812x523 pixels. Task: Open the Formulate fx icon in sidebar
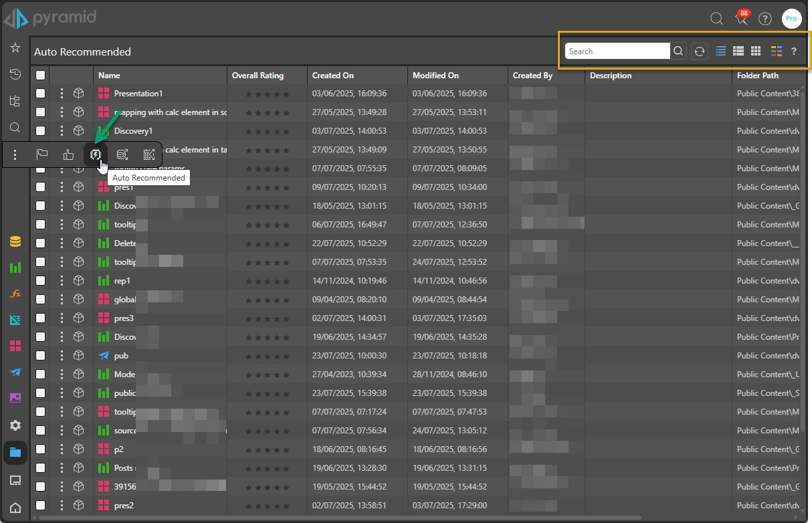tap(15, 294)
